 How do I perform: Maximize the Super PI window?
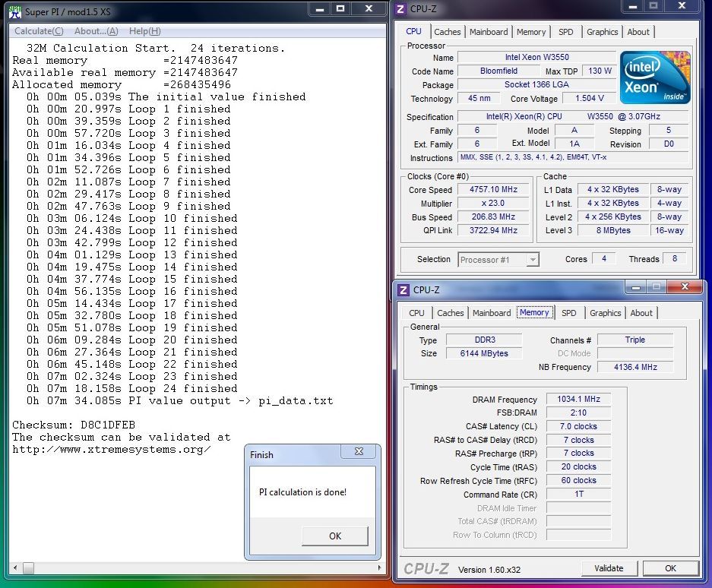tap(340, 9)
